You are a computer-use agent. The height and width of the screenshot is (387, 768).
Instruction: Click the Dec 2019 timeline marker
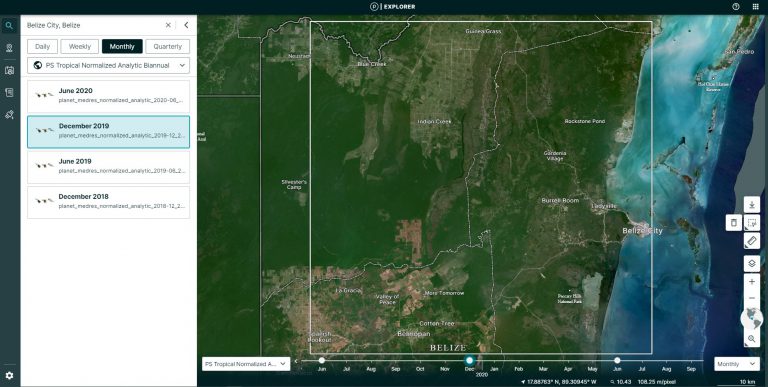469,361
